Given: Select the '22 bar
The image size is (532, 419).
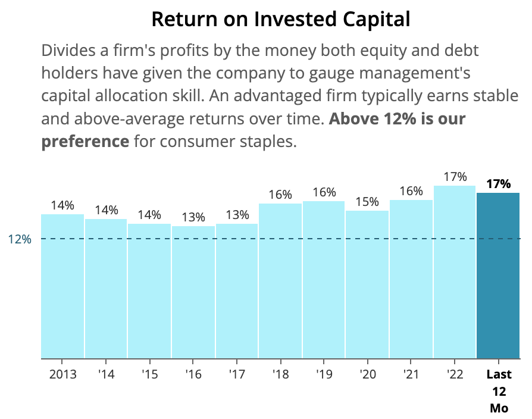Looking at the screenshot, I should pos(455,272).
